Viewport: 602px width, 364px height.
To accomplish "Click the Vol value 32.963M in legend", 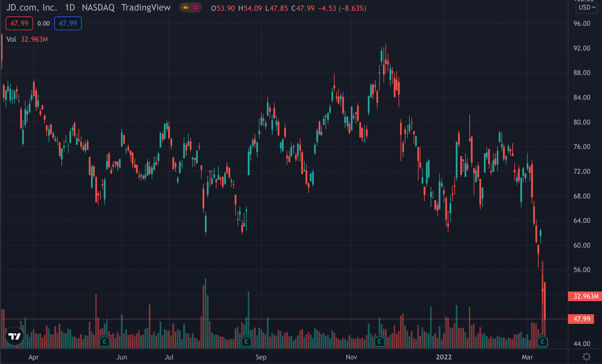I will pyautogui.click(x=34, y=39).
